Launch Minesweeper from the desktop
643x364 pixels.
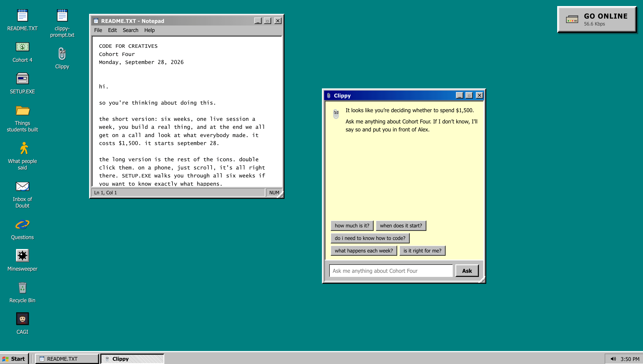pos(22,260)
